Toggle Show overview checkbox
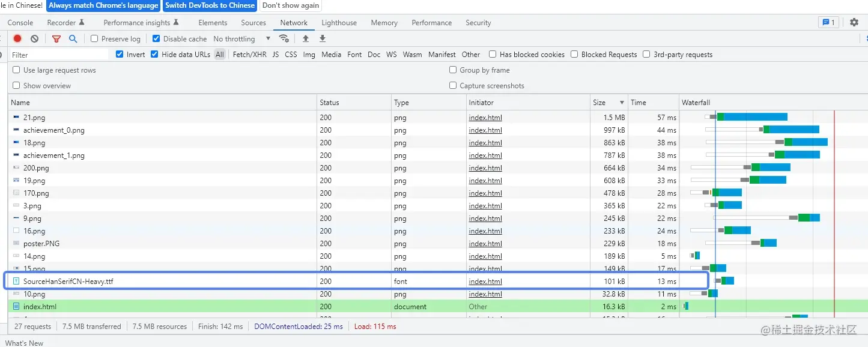 click(x=16, y=85)
